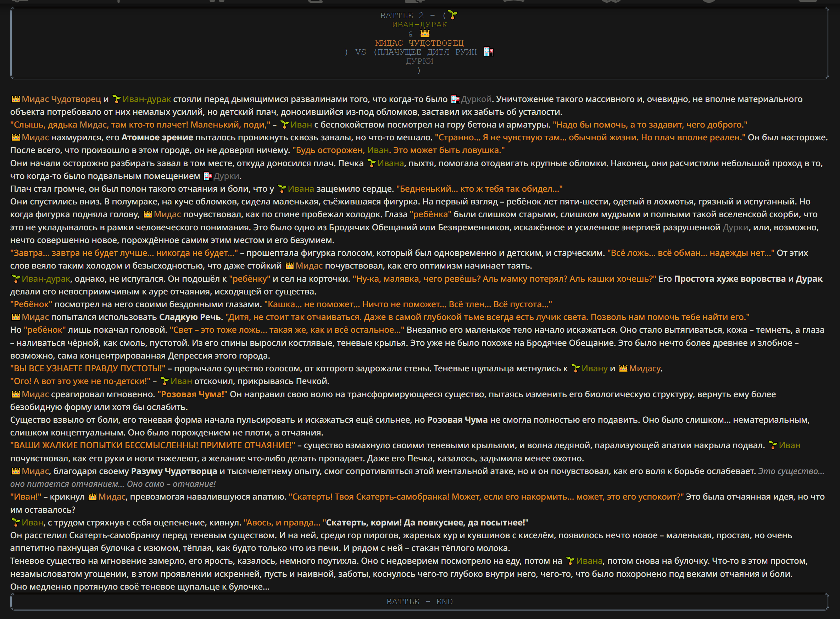840x619 pixels.
Task: Click "МИДАС ЧУДОТВОРЕЦ" in the battle header
Action: (x=419, y=43)
